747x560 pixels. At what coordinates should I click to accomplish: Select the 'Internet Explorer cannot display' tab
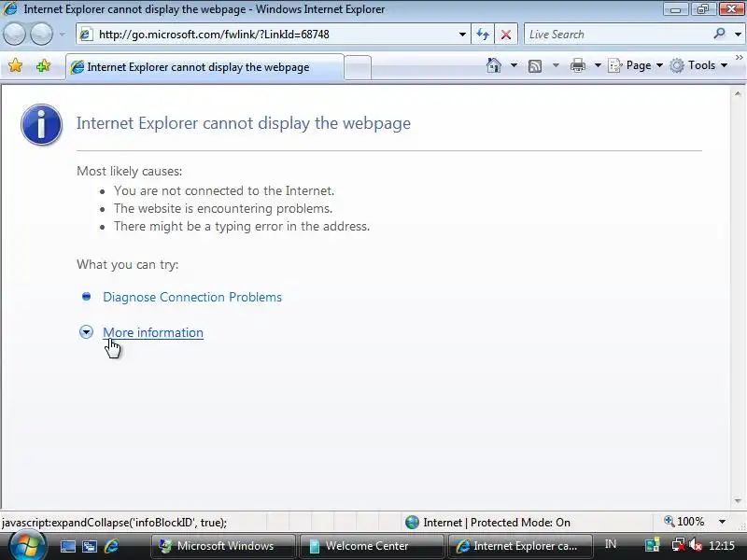tap(204, 67)
